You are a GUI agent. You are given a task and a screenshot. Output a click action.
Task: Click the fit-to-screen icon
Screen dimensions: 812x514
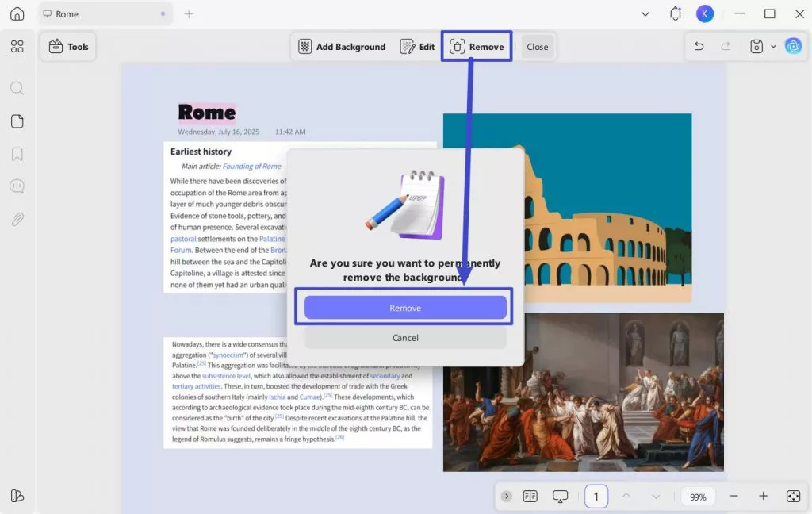pos(793,497)
